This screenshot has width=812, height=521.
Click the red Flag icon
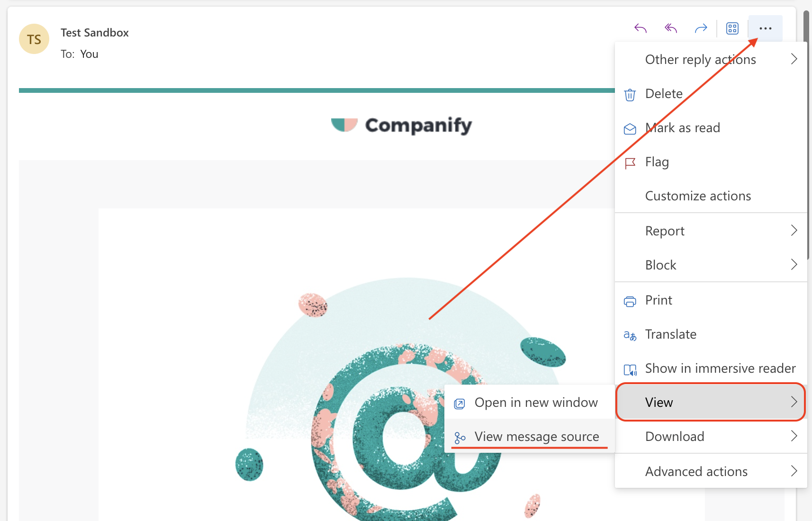coord(630,163)
